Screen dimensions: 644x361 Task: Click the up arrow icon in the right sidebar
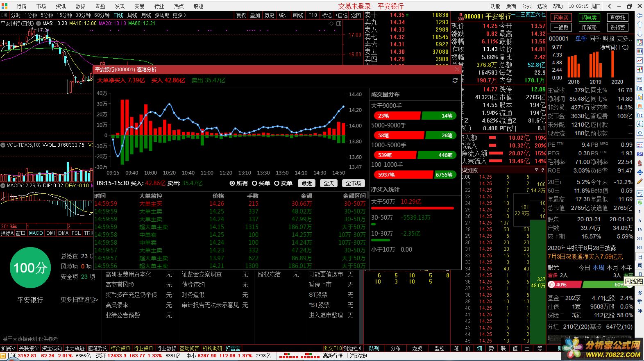click(x=639, y=24)
